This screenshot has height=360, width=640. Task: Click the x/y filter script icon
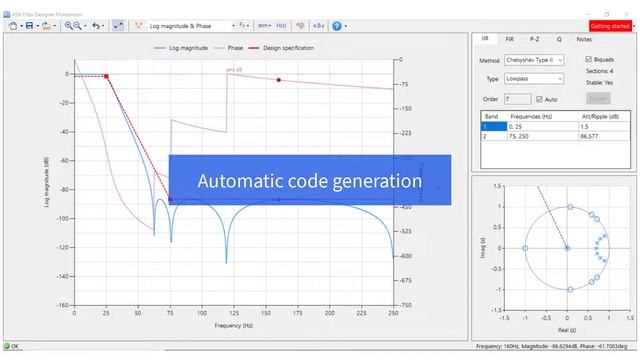319,26
